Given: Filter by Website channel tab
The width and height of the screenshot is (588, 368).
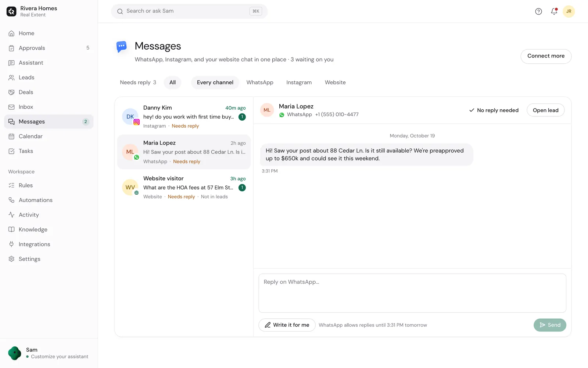Looking at the screenshot, I should tap(335, 82).
